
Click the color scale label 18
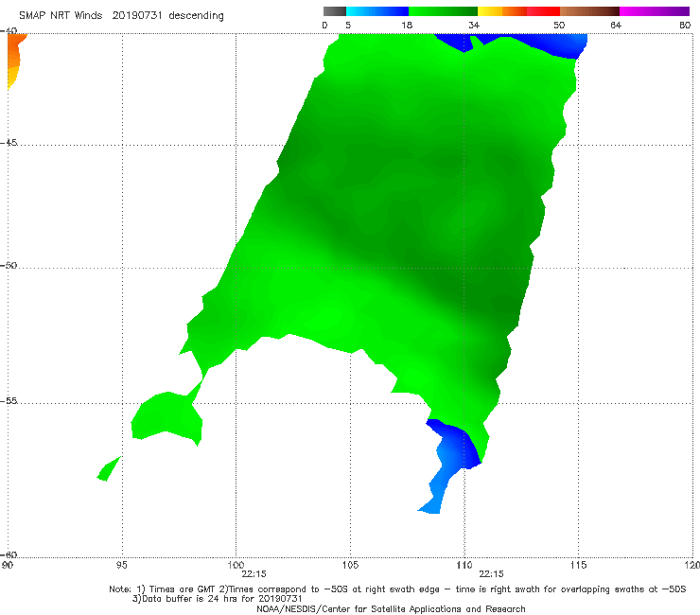(407, 25)
